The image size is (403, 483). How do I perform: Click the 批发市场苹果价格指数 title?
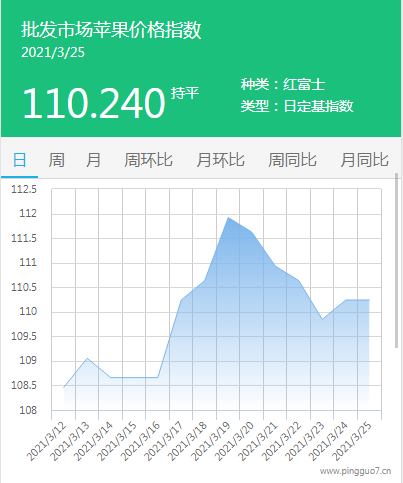(111, 30)
